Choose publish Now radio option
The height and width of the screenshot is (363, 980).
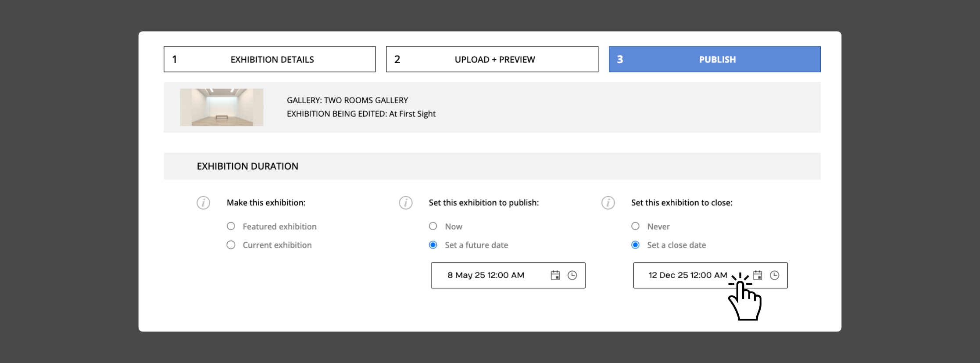tap(433, 226)
